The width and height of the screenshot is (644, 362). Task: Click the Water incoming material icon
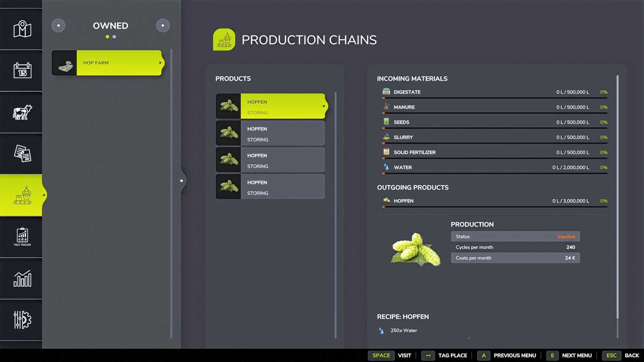pos(386,167)
